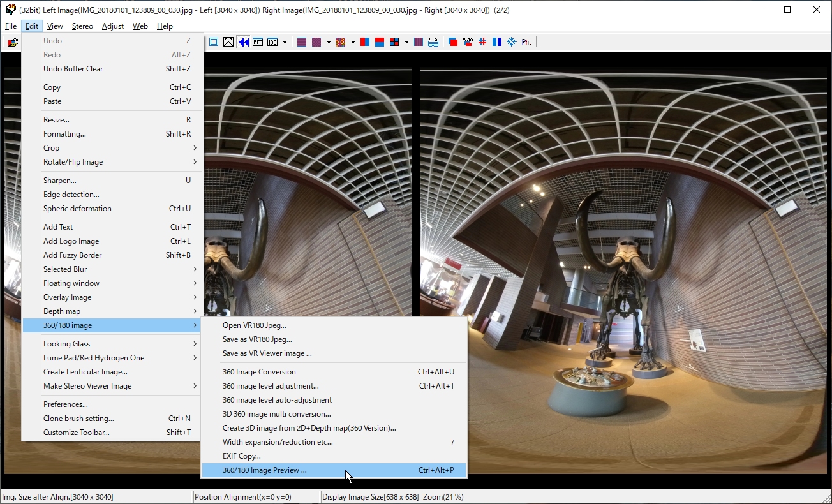Click the FIT zoom toolbar icon
Viewport: 832px width, 504px height.
pos(258,42)
